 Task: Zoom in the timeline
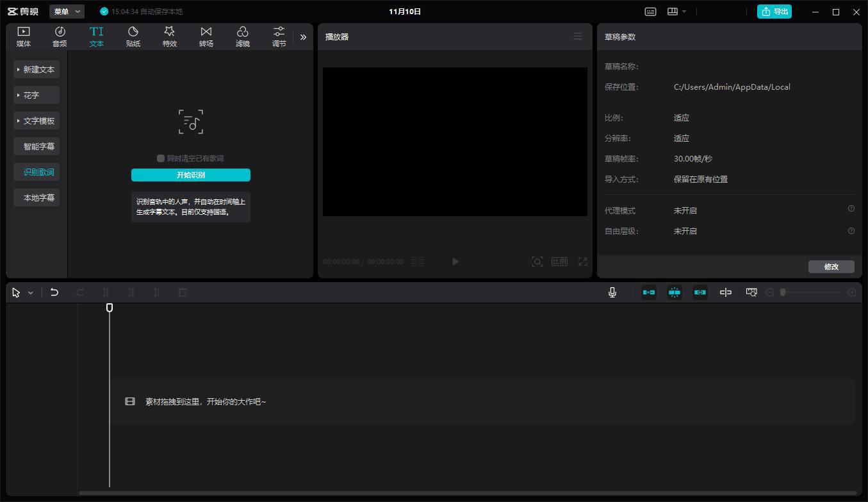[x=852, y=292]
